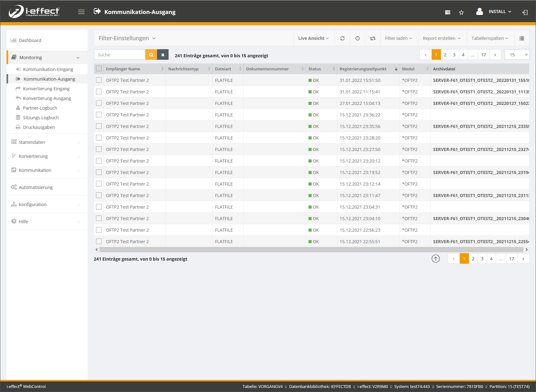Click the scroll-to-top arrow icon
Viewport: 536px width, 392px height.
(435, 259)
